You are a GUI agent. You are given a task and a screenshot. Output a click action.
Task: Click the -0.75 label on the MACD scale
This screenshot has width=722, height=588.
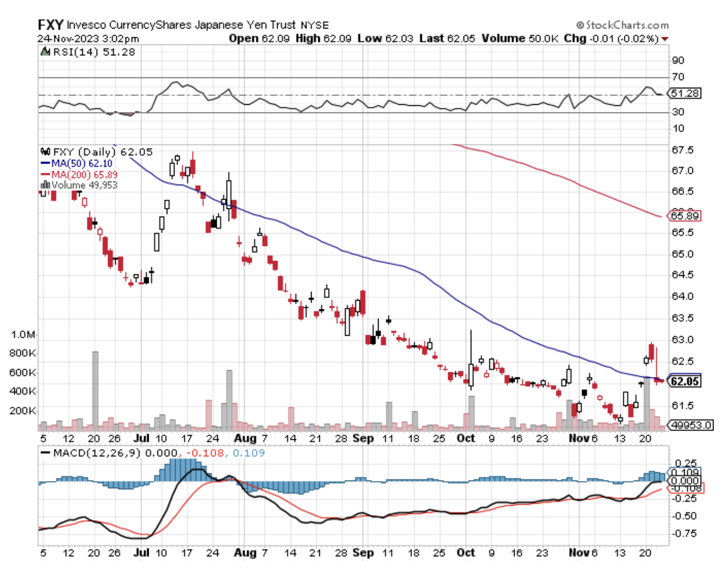[x=684, y=534]
